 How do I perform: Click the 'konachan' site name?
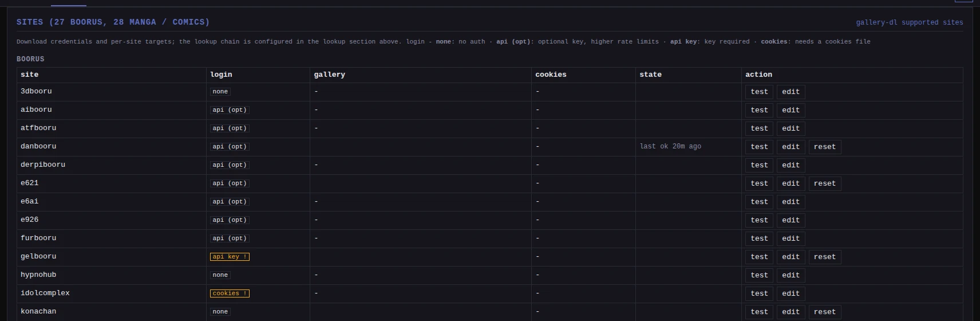38,312
